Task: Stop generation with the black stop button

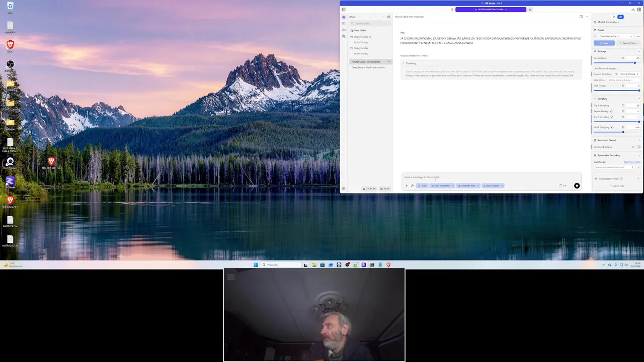Action: (x=577, y=186)
